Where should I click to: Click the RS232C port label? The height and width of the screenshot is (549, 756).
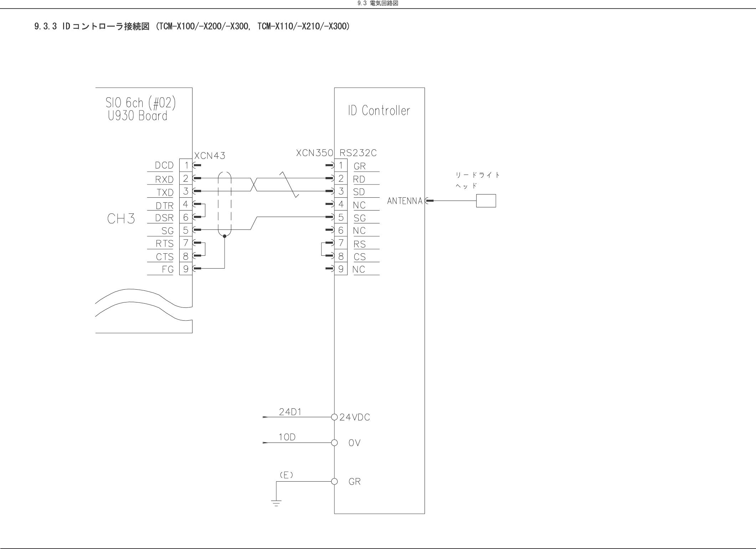click(x=358, y=153)
